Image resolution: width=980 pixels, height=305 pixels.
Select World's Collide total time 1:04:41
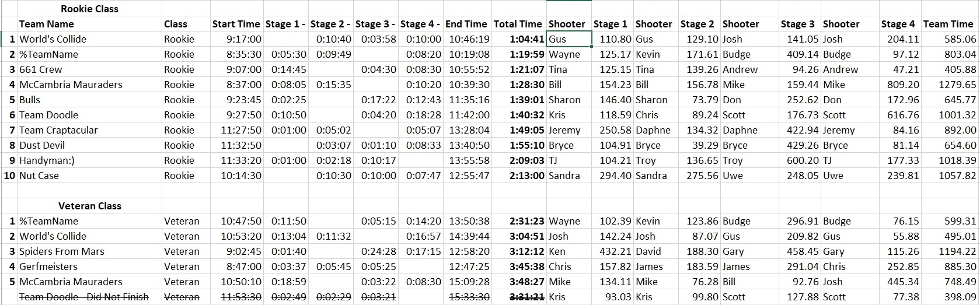(518, 39)
